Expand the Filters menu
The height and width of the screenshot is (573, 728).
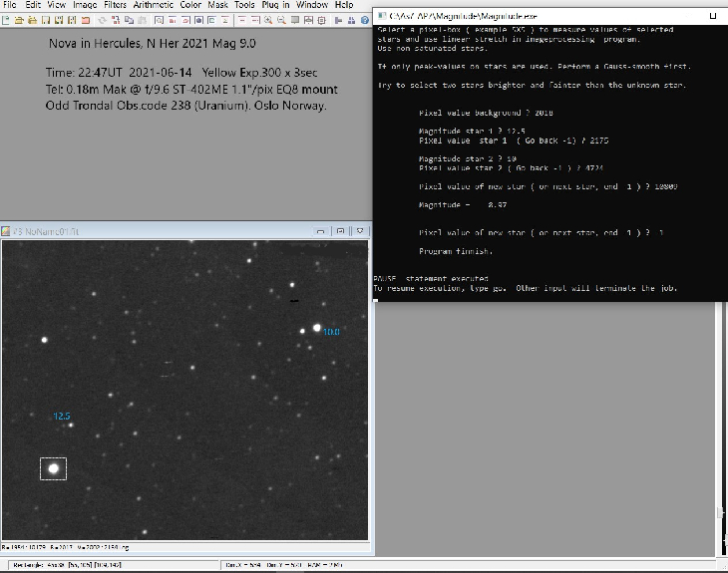[x=115, y=5]
